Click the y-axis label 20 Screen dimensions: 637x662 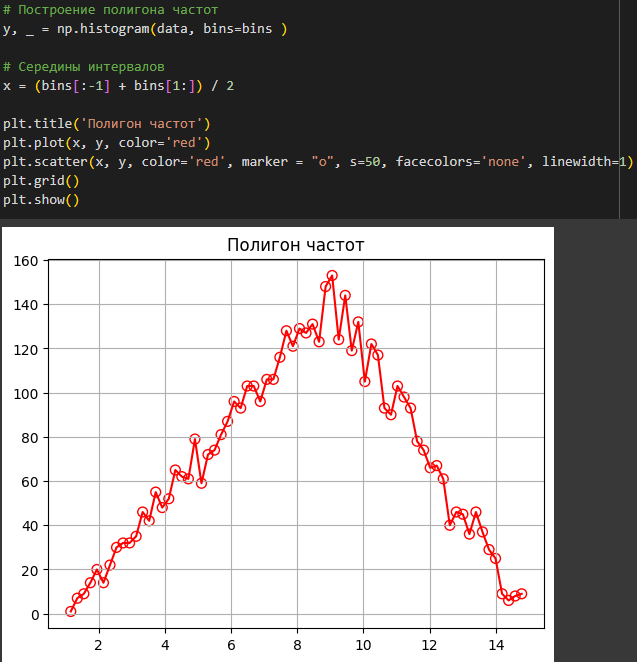(x=30, y=571)
